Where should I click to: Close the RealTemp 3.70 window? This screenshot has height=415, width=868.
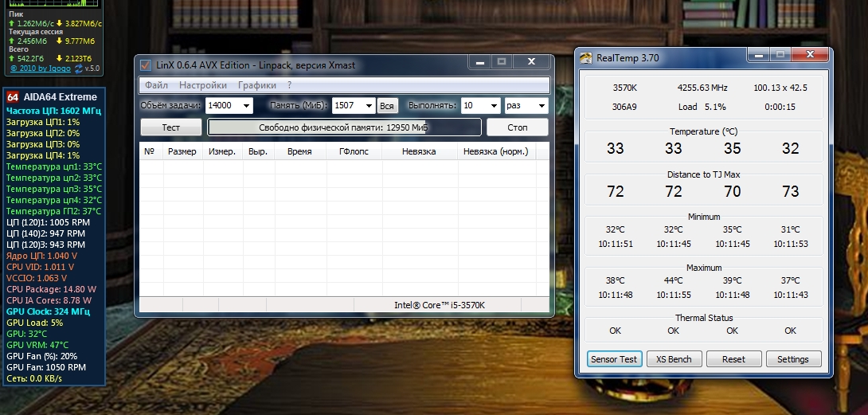pos(810,54)
